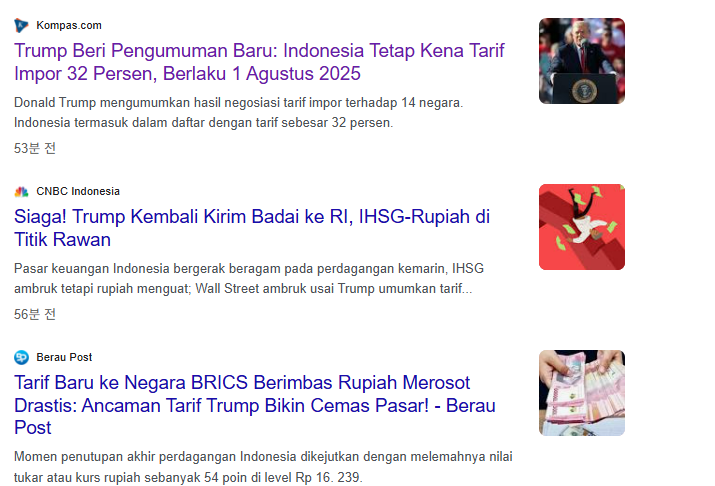
Task: Click thumbnail of man speaking at podium
Action: click(x=582, y=61)
